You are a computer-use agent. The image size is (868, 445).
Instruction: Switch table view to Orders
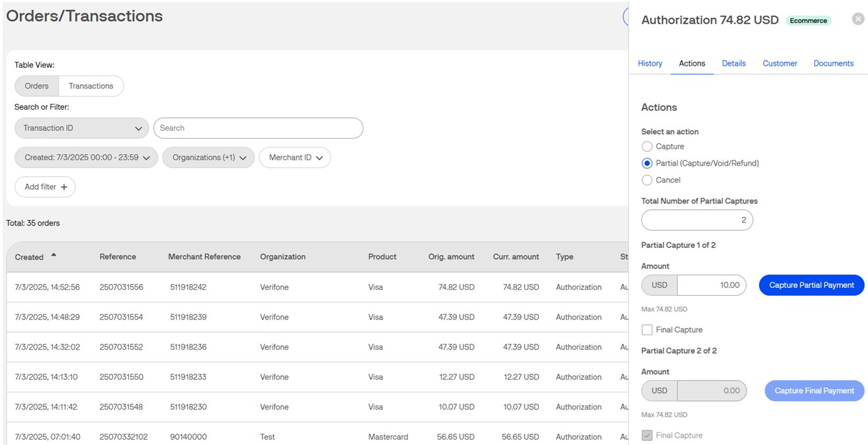pyautogui.click(x=37, y=86)
